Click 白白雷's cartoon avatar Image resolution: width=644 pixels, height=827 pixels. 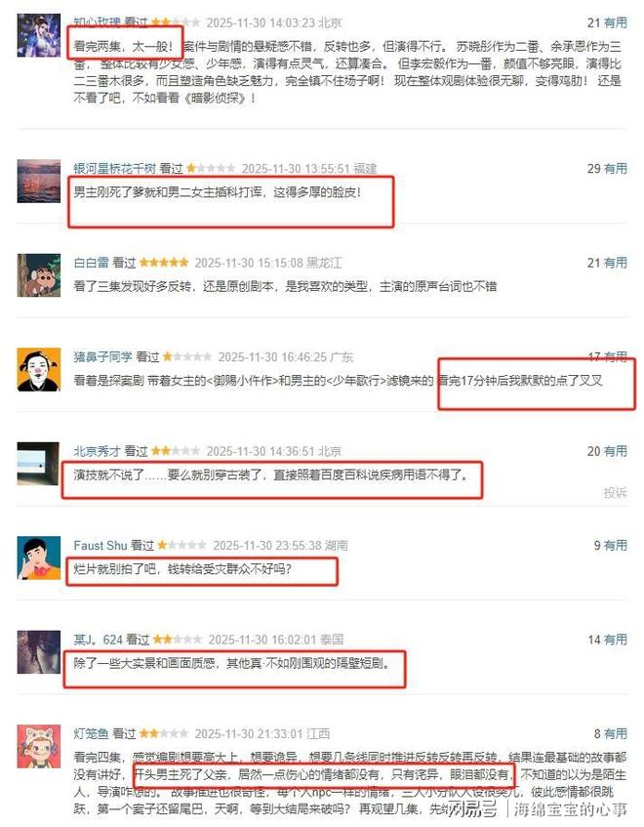pyautogui.click(x=38, y=275)
